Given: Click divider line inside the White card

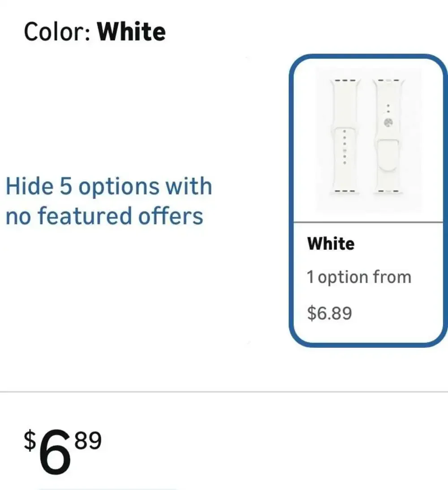Looking at the screenshot, I should tap(368, 222).
